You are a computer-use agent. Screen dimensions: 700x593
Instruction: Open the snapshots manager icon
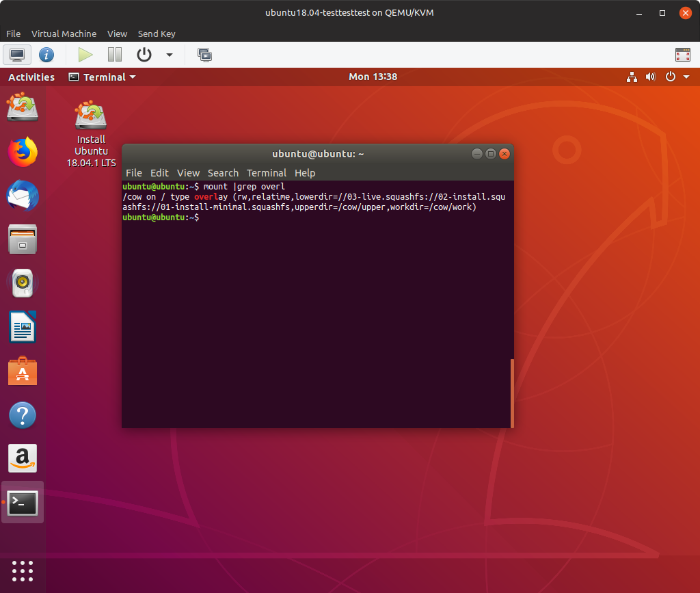pos(204,55)
